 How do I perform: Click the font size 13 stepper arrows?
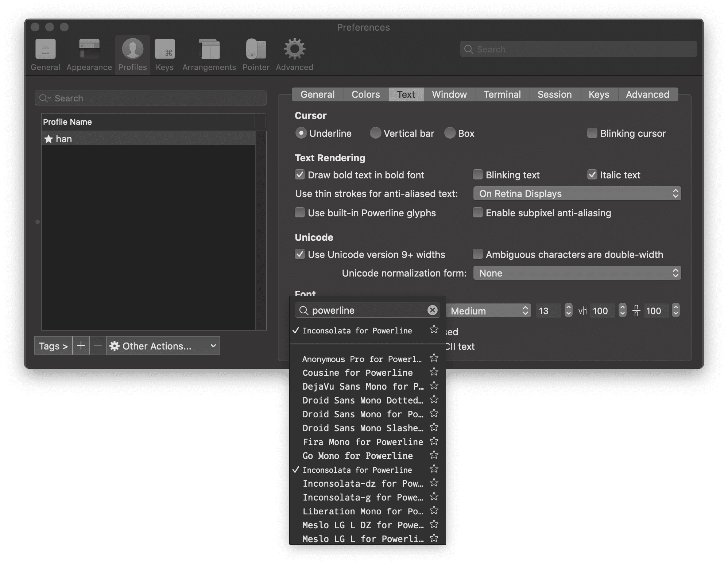568,310
